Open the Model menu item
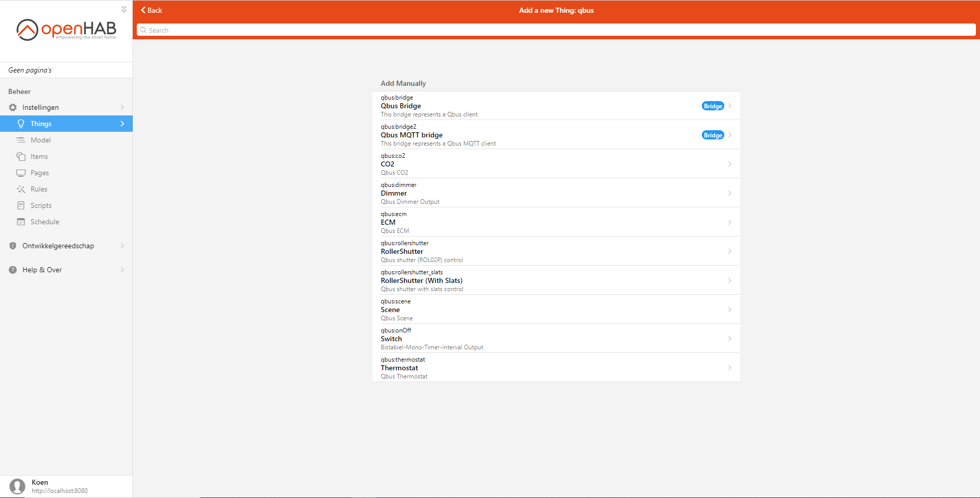This screenshot has width=980, height=498. 66,140
